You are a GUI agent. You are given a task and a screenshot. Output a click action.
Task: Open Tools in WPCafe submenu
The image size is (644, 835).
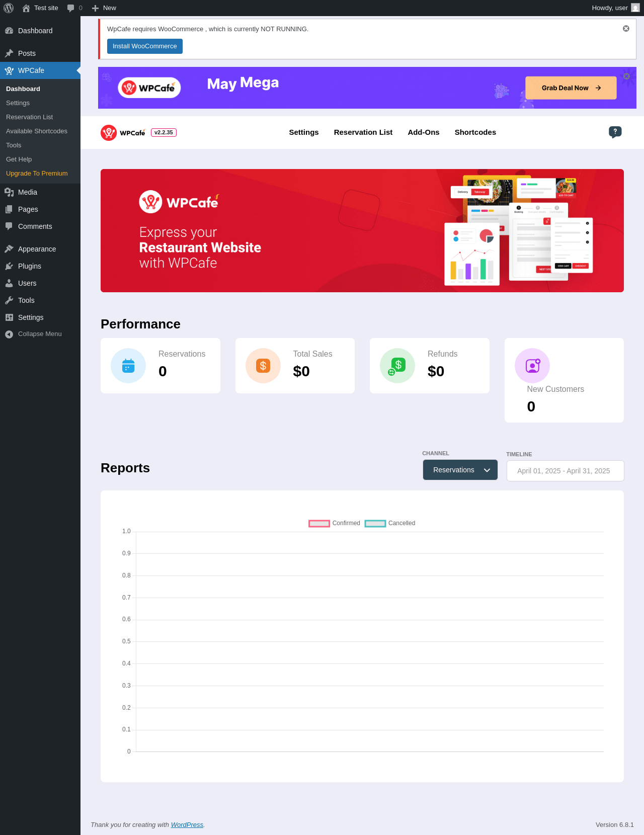click(40, 145)
